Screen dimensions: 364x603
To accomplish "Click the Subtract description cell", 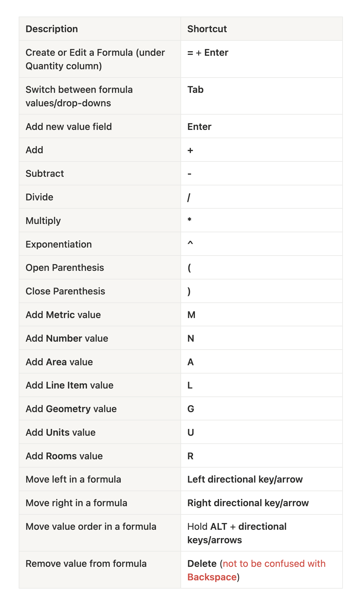I will (45, 174).
